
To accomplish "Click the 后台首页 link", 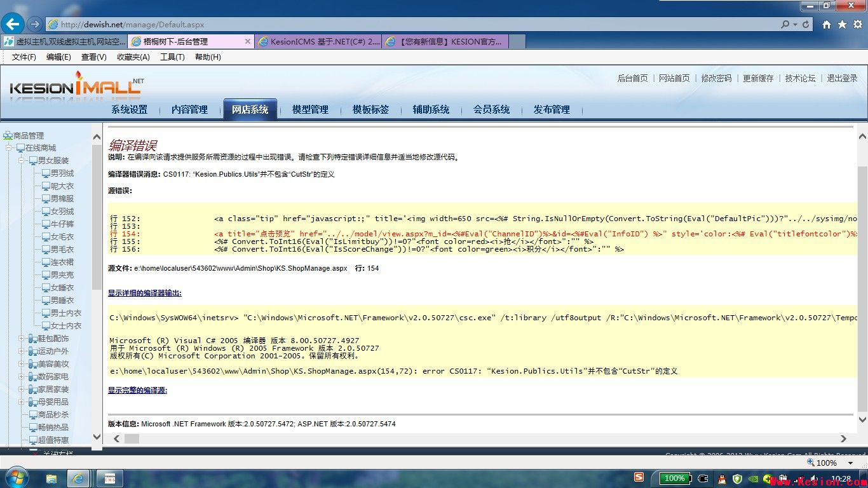I will [633, 78].
